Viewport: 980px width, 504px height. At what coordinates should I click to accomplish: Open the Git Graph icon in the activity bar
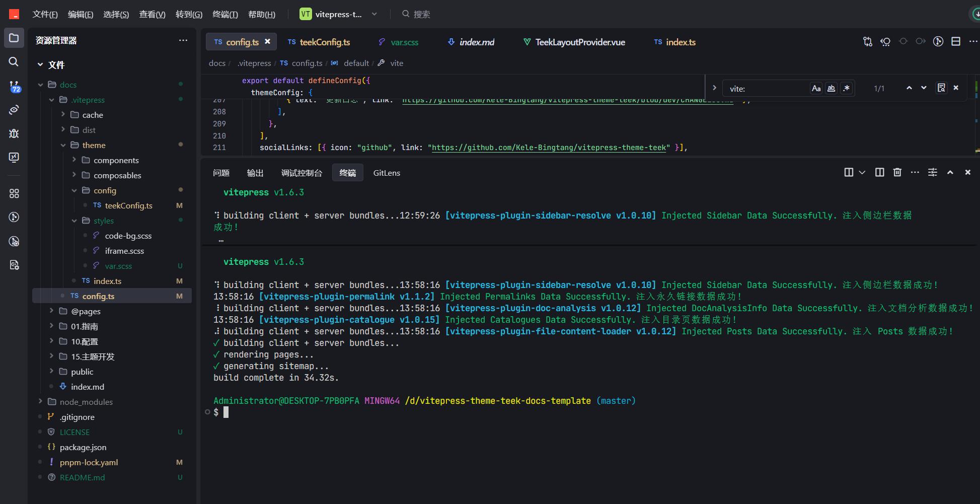[x=14, y=217]
